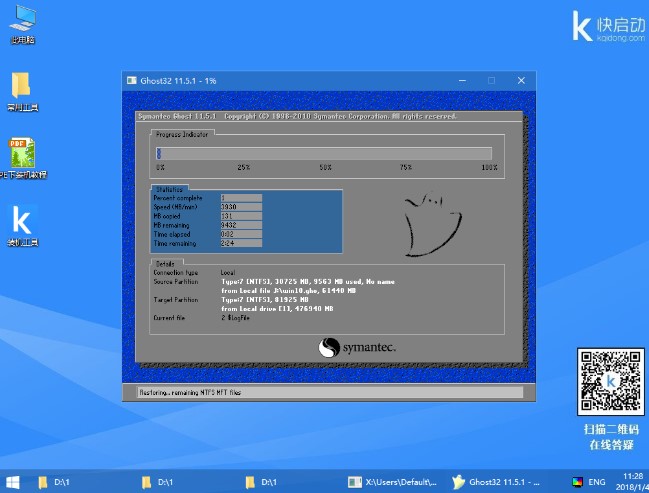Viewport: 649px width, 493px height.
Task: Click the Current file $LogFile text
Action: point(236,318)
